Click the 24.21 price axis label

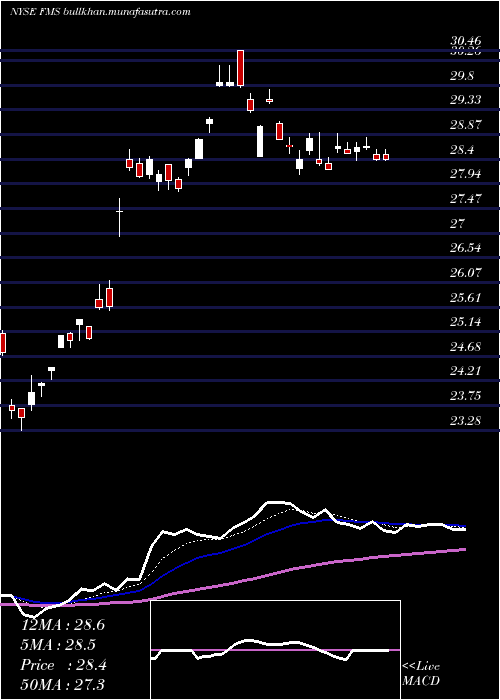click(466, 372)
